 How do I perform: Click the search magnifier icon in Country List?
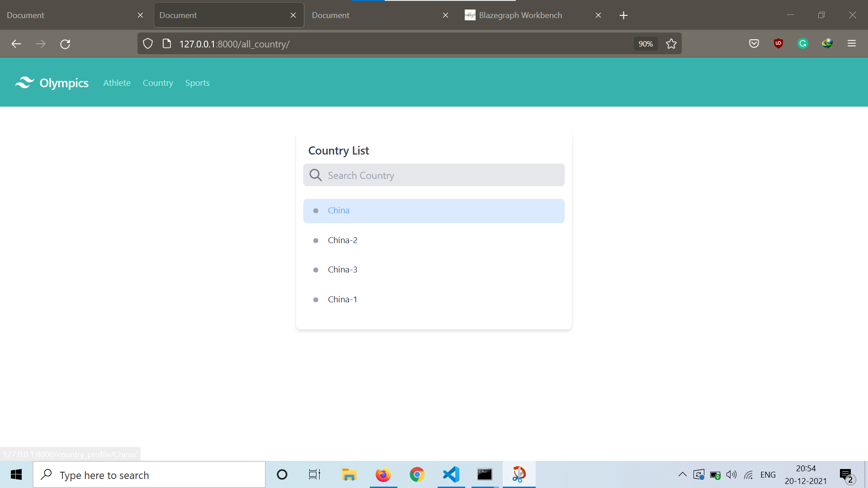[316, 174]
